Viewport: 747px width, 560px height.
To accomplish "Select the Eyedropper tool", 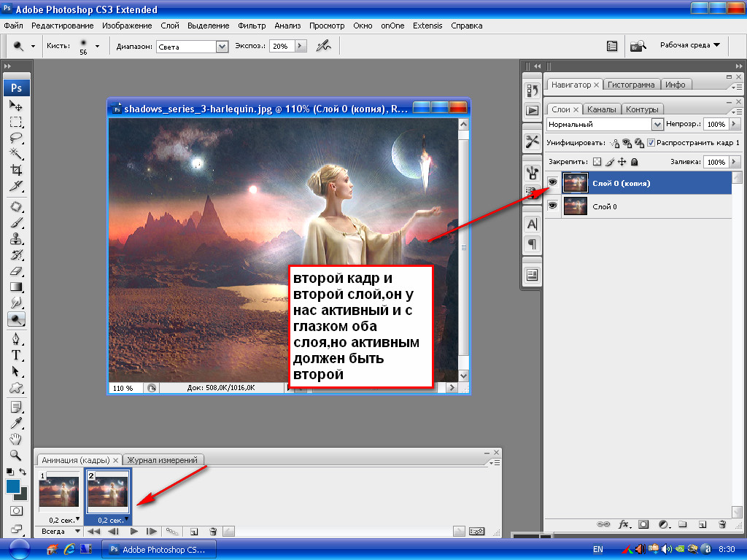I will tap(16, 423).
